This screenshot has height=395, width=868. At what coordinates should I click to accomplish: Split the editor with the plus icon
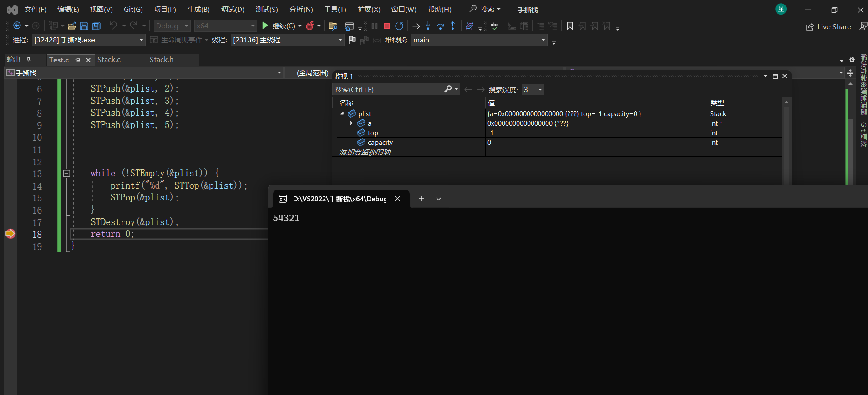pos(850,73)
